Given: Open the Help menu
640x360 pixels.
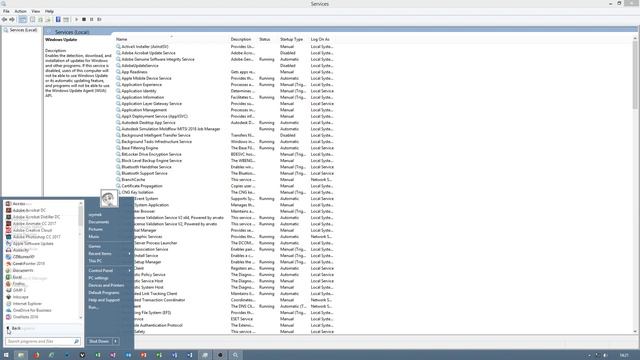Looking at the screenshot, I should (49, 11).
